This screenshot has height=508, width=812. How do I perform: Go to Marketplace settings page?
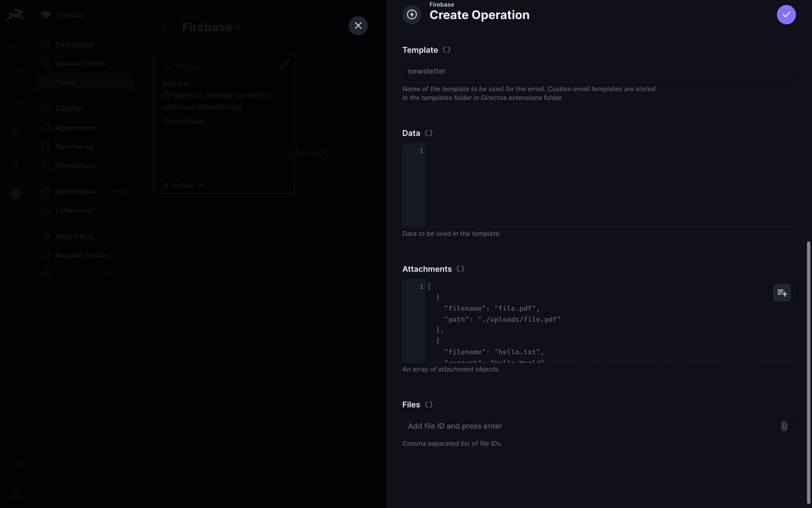pyautogui.click(x=76, y=191)
